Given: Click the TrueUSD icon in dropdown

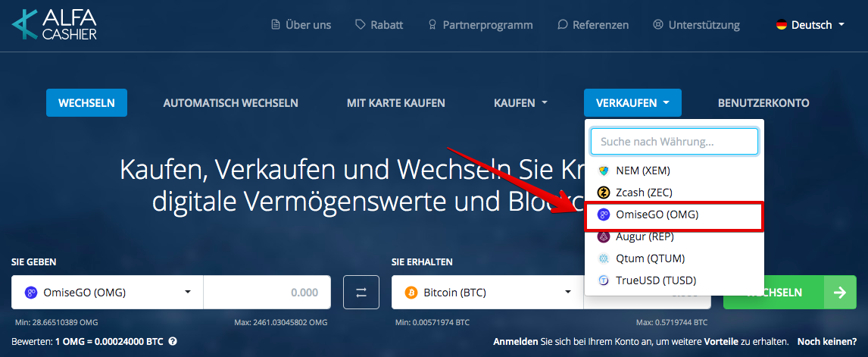Looking at the screenshot, I should pos(604,280).
